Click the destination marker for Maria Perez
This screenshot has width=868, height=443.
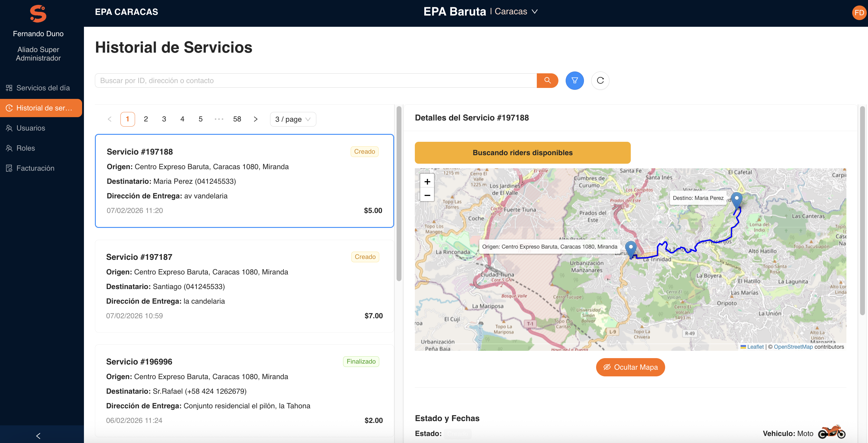tap(737, 200)
